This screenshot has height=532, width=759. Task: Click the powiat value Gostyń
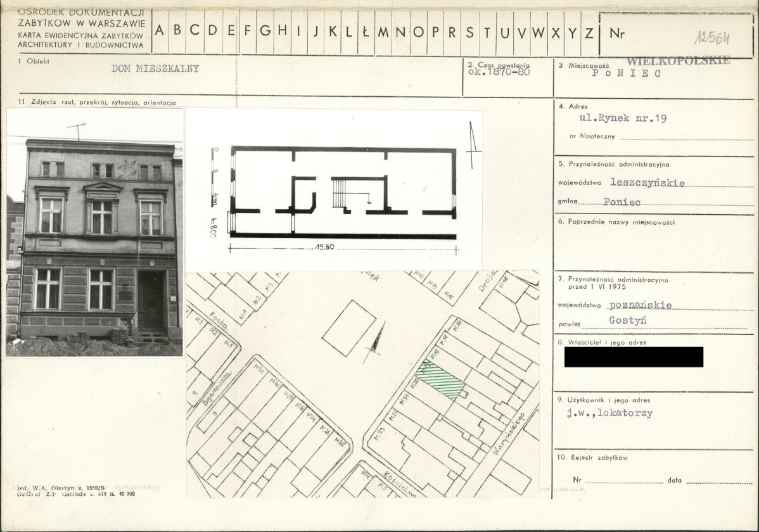[627, 320]
